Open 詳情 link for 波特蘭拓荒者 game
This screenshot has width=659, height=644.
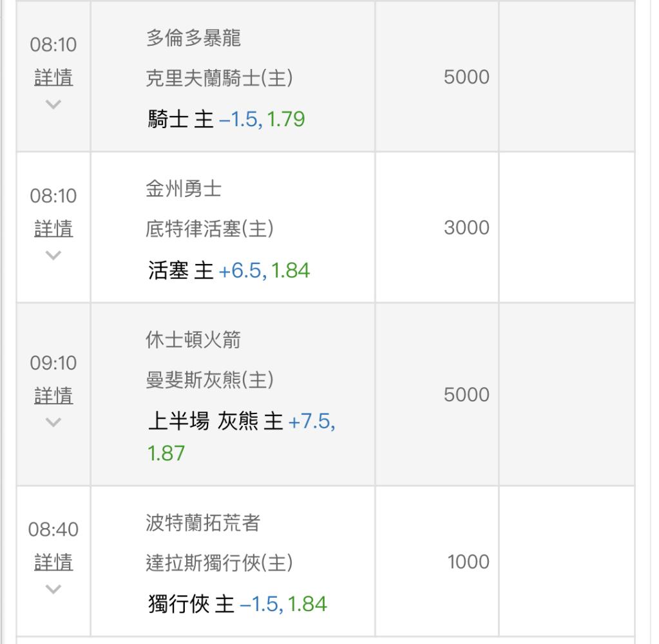pos(53,562)
